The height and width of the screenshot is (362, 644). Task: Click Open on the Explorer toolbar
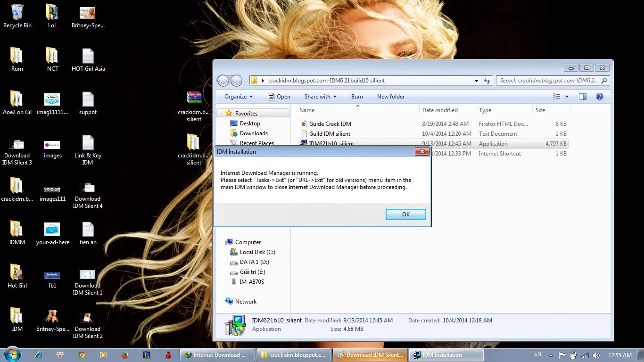279,97
